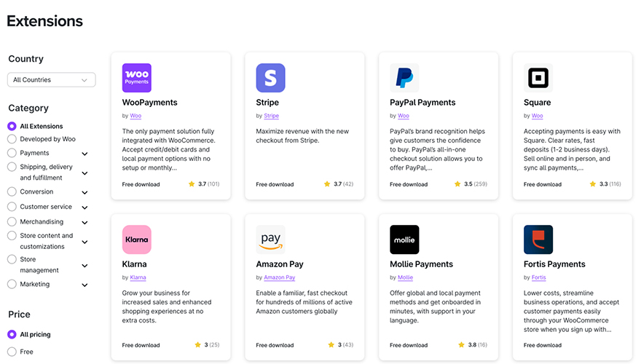Image resolution: width=644 pixels, height=364 pixels.
Task: Click the WooPayments rating star
Action: click(192, 184)
